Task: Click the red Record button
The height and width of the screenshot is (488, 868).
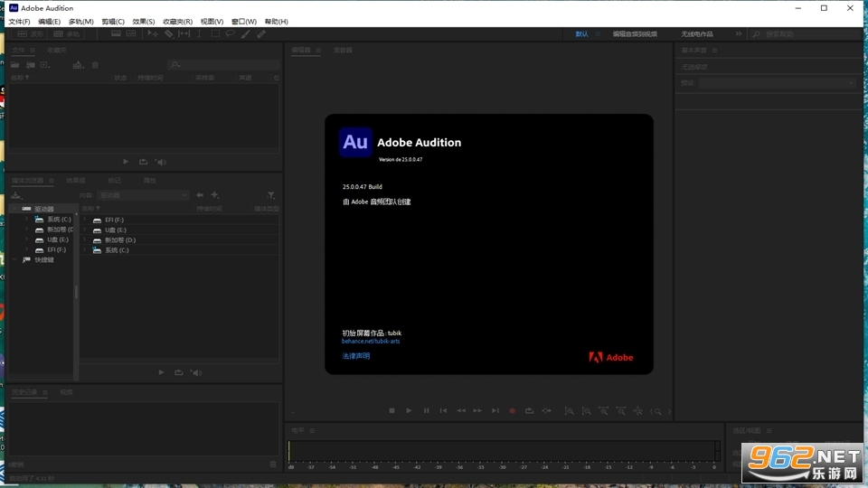Action: click(x=512, y=410)
